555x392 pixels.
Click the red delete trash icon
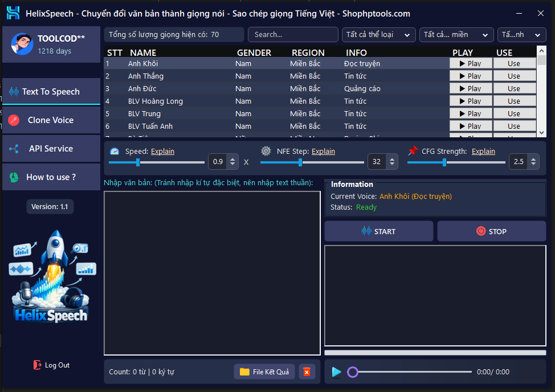click(307, 372)
